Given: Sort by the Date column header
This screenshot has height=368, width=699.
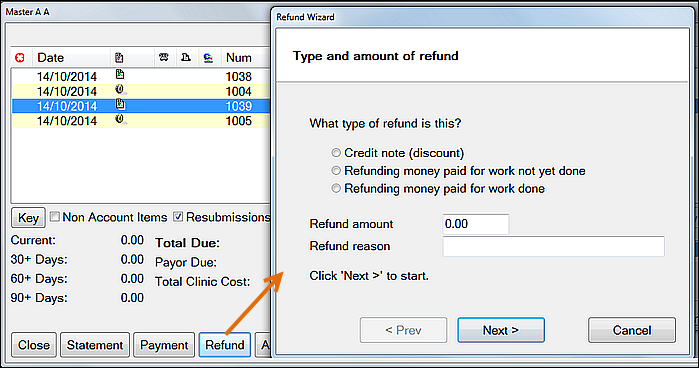Looking at the screenshot, I should pyautogui.click(x=50, y=58).
